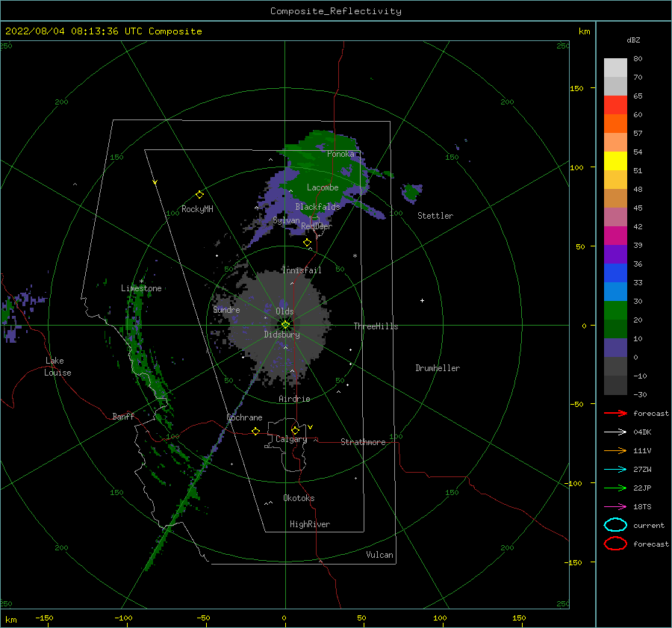Click the Banff label
Screen dimensions: 672x628
(123, 416)
